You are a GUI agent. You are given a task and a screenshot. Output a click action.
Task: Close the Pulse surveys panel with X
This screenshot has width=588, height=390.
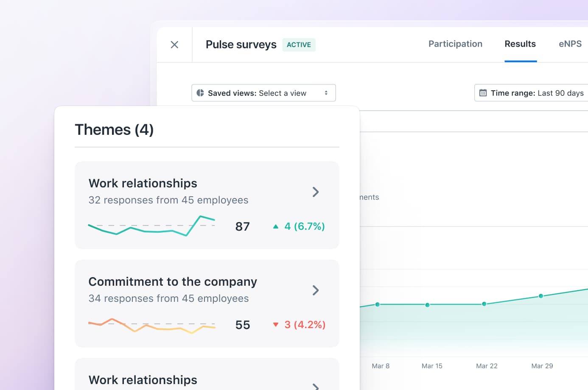pyautogui.click(x=174, y=45)
